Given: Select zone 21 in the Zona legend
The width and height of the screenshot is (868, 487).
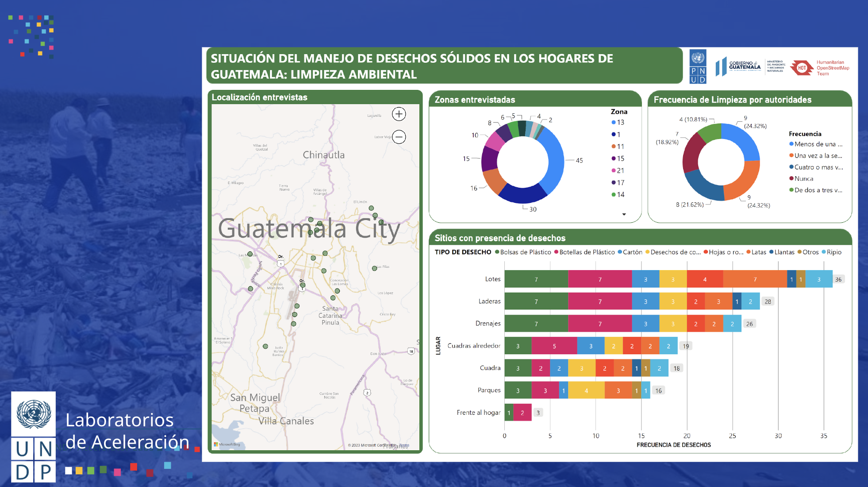Looking at the screenshot, I should [x=618, y=170].
